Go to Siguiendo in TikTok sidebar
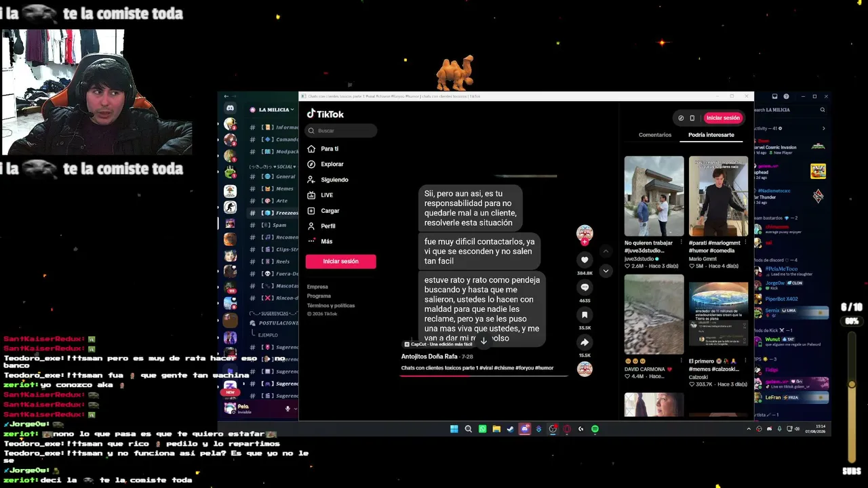The image size is (868, 488). [328, 180]
